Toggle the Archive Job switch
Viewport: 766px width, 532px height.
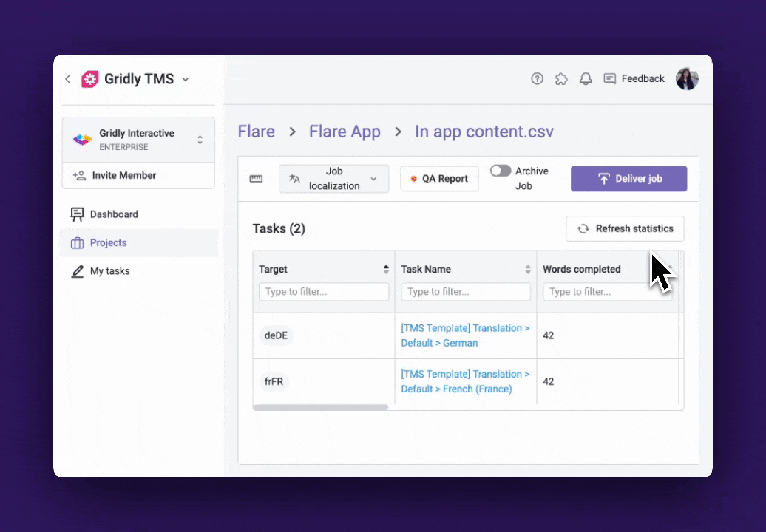tap(501, 171)
